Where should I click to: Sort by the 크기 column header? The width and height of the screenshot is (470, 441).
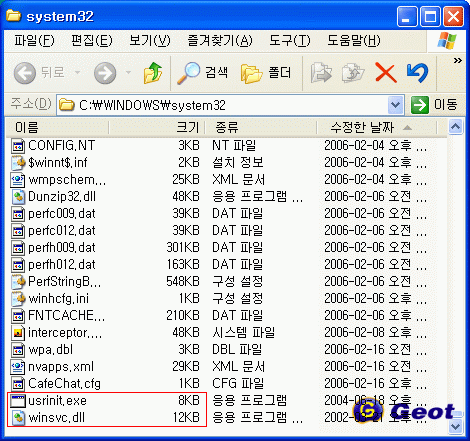tap(157, 127)
